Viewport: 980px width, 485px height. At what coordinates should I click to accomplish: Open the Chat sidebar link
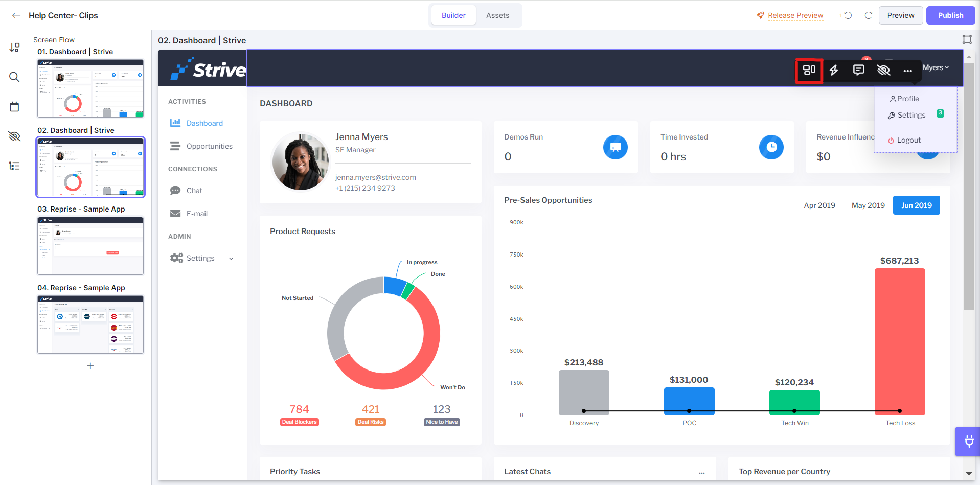(x=194, y=191)
